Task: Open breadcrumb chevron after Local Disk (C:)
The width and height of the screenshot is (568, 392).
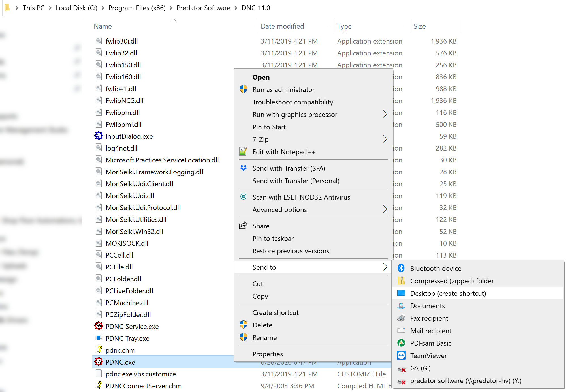Action: [x=103, y=8]
